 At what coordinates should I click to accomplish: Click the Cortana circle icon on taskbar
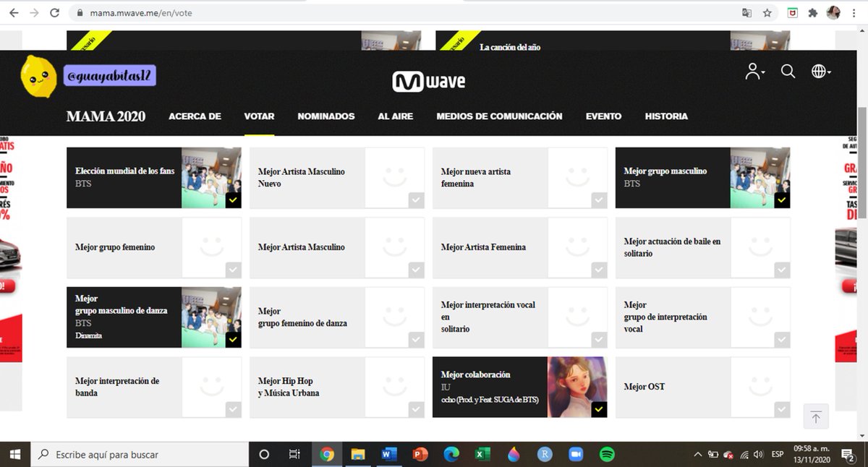[264, 454]
